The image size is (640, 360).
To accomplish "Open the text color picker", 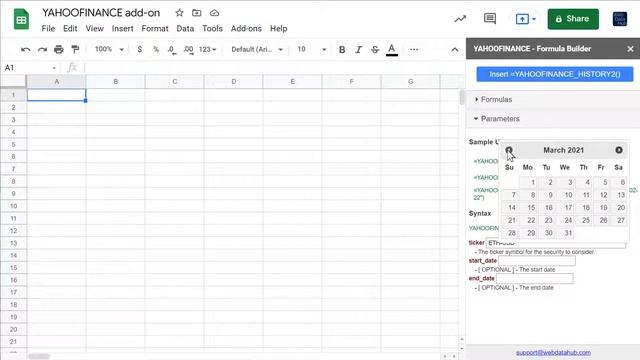I will click(x=392, y=50).
